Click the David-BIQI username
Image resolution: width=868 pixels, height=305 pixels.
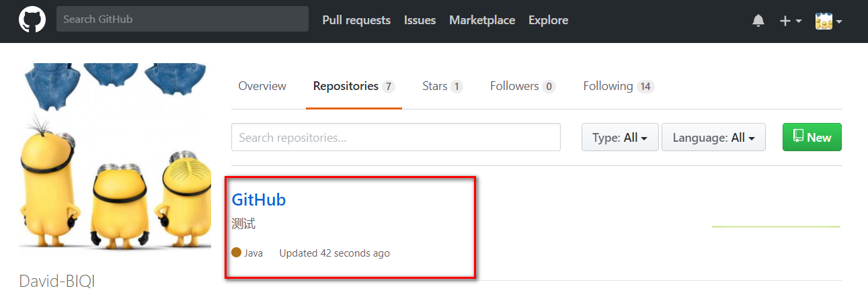[57, 281]
